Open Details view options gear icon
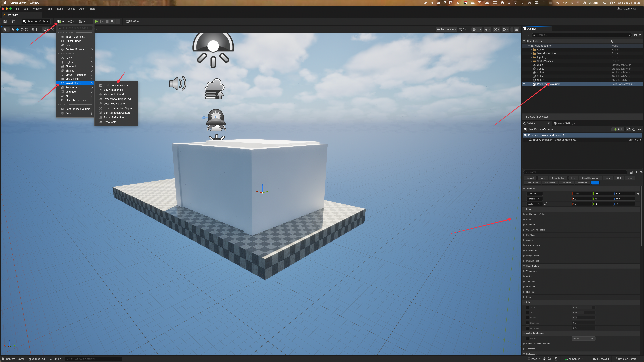This screenshot has width=644, height=362. [x=641, y=172]
